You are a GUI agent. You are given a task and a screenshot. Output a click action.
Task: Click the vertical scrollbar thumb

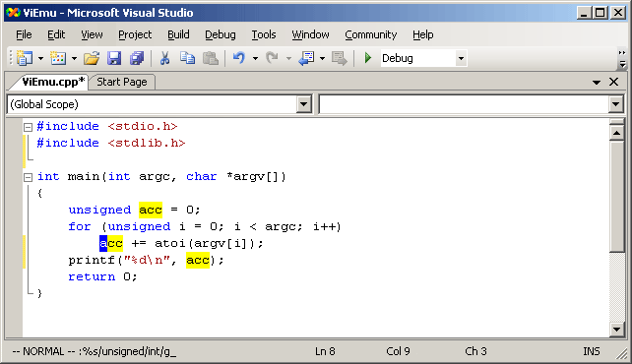[616, 197]
